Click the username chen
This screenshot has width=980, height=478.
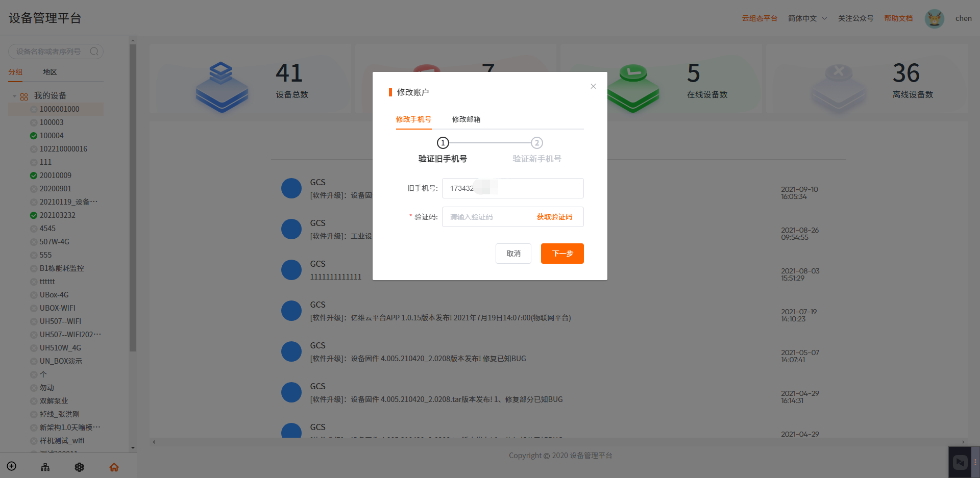[963, 18]
